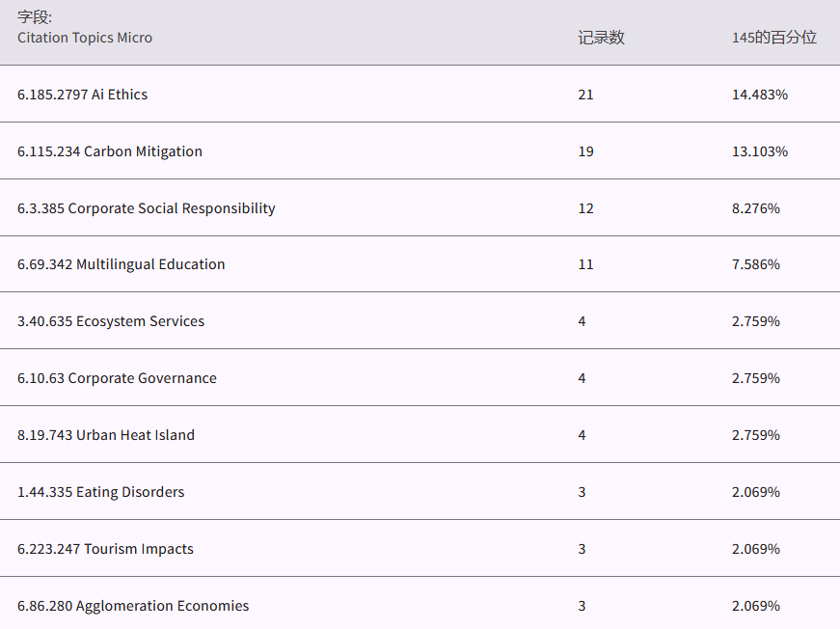
Task: Click record count 21 for Ai Ethics
Action: pyautogui.click(x=585, y=95)
